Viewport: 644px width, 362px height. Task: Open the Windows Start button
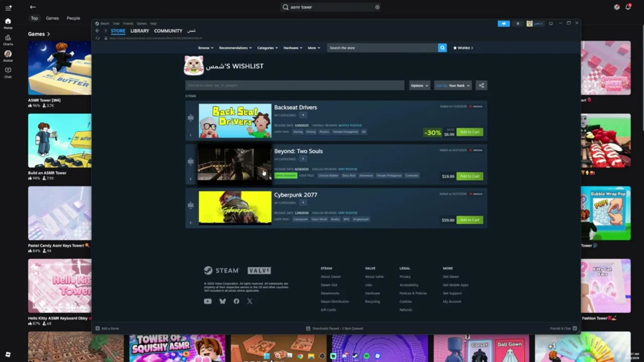[x=266, y=356]
